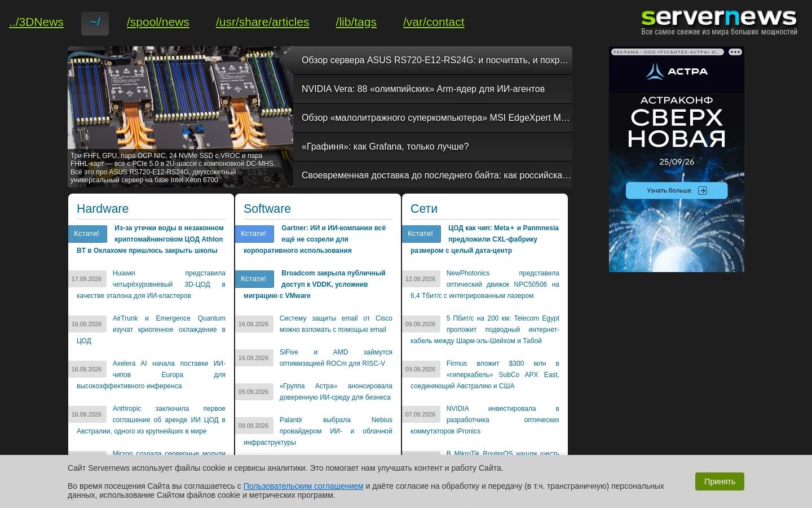Click the Кстати! badge beside the Broadcom article
812x508 pixels.
(254, 279)
